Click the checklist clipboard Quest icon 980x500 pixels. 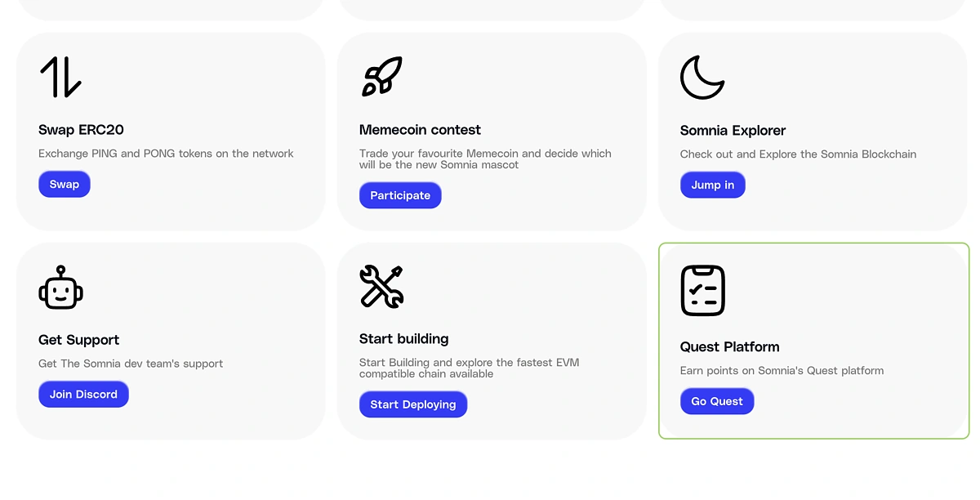tap(702, 291)
